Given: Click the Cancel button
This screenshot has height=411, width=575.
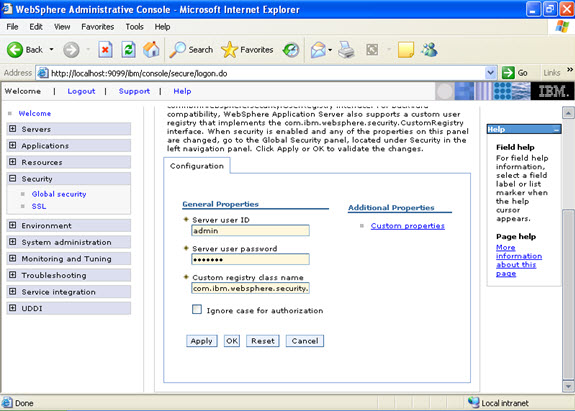Looking at the screenshot, I should [x=305, y=341].
